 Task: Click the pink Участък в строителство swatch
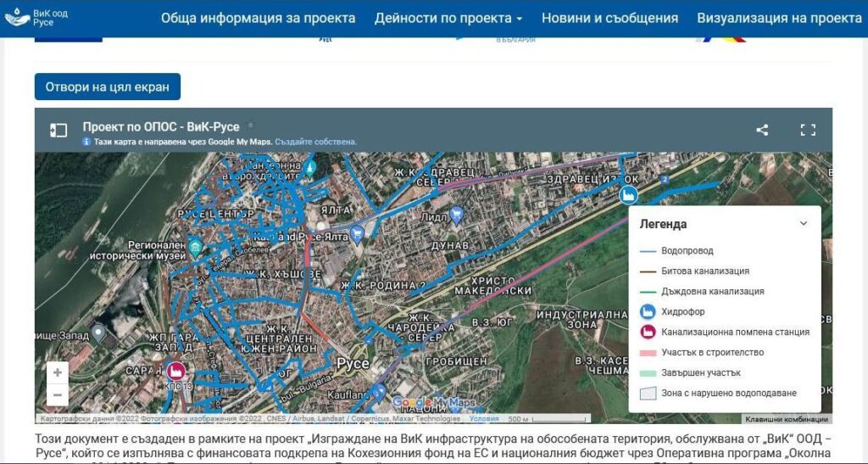click(x=648, y=353)
